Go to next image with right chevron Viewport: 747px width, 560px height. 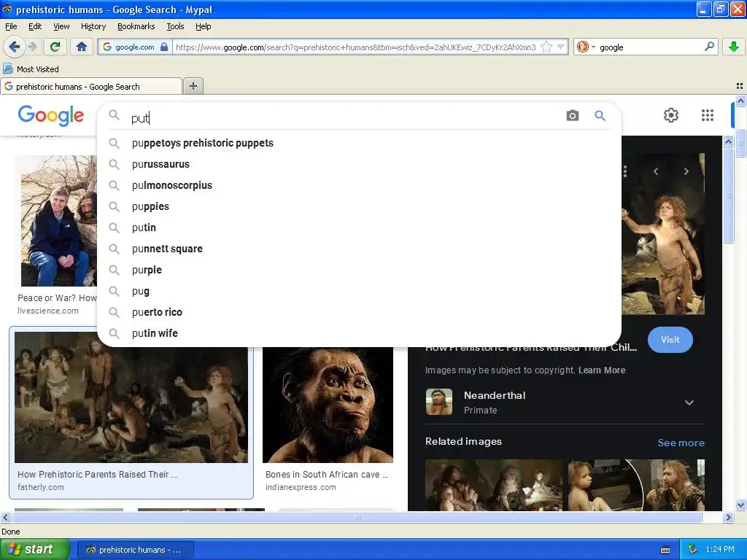[x=686, y=171]
